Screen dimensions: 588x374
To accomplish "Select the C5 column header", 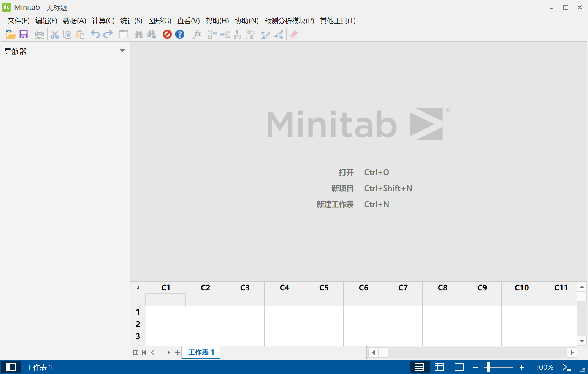I will [324, 288].
